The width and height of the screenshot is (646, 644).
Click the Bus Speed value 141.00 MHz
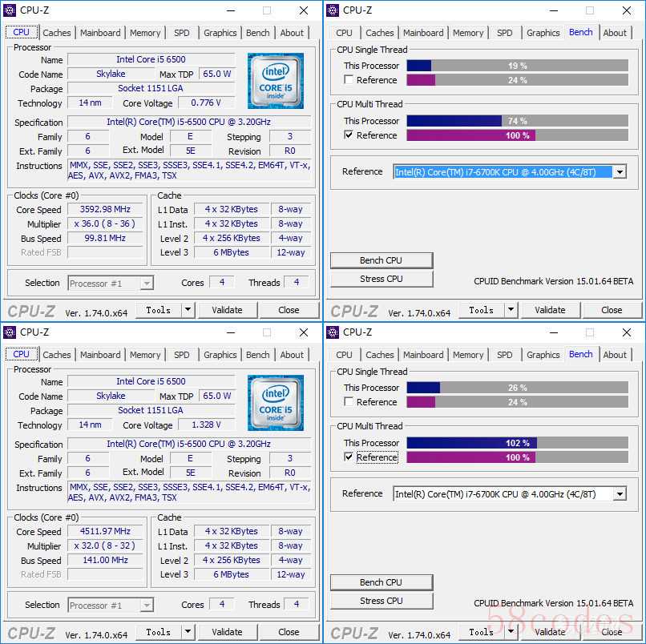pyautogui.click(x=106, y=560)
